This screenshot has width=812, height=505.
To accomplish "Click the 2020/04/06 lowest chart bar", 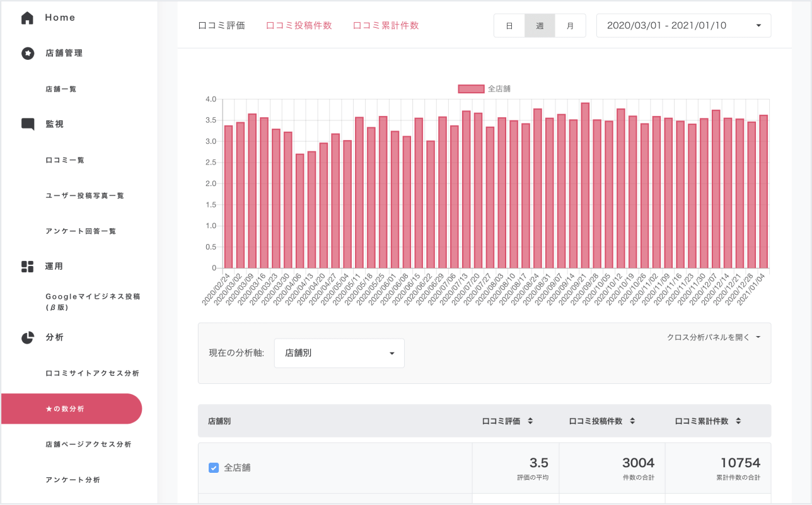I will [x=299, y=211].
